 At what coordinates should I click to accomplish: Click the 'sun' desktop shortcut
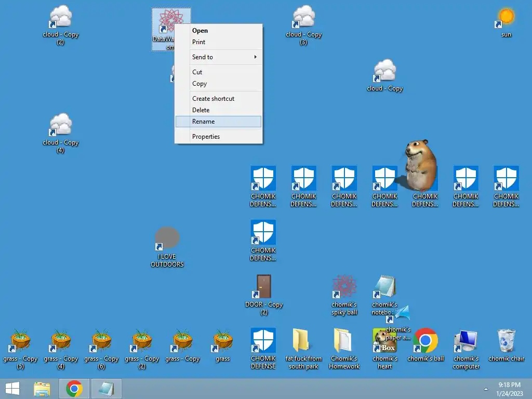506,22
